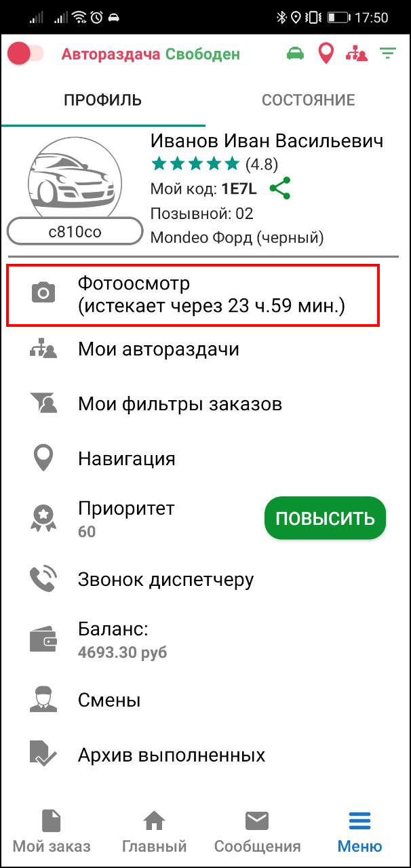Image resolution: width=411 pixels, height=868 pixels.
Task: Select the Профиль tab
Action: [x=102, y=100]
